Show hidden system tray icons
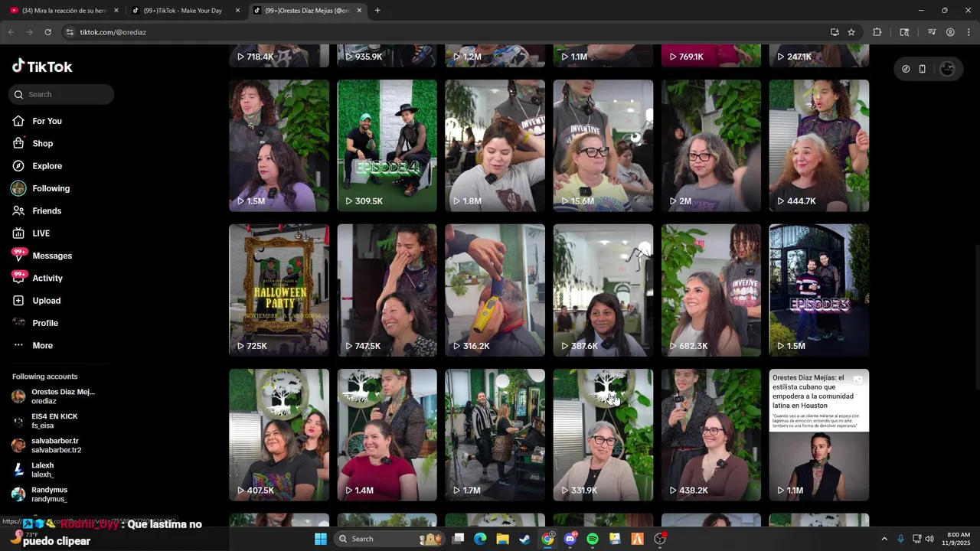 coord(884,539)
